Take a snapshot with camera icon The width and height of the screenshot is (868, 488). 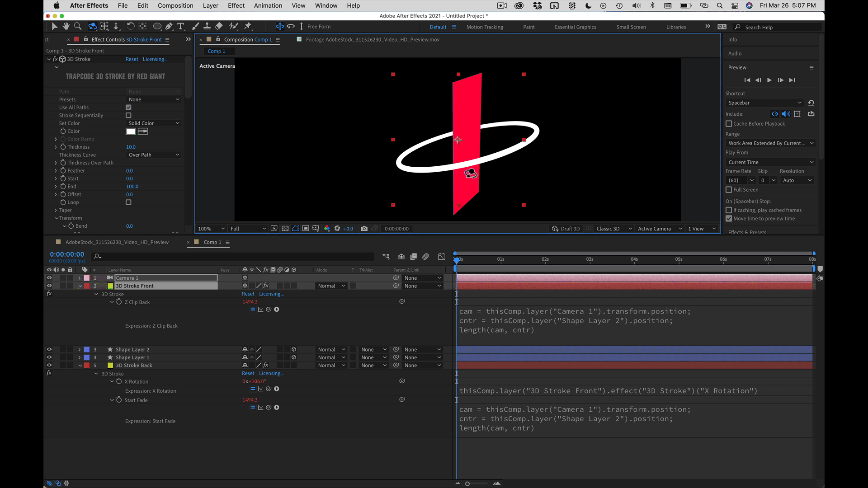click(364, 229)
